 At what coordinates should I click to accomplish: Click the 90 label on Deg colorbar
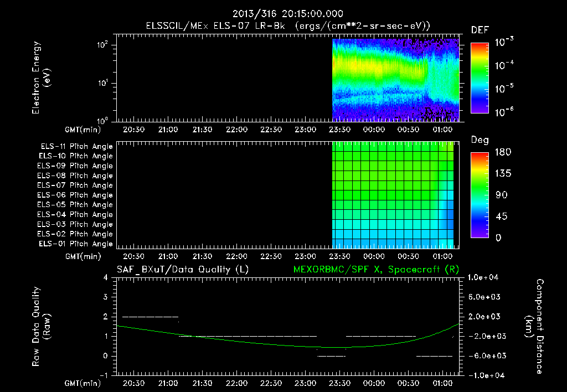click(502, 195)
